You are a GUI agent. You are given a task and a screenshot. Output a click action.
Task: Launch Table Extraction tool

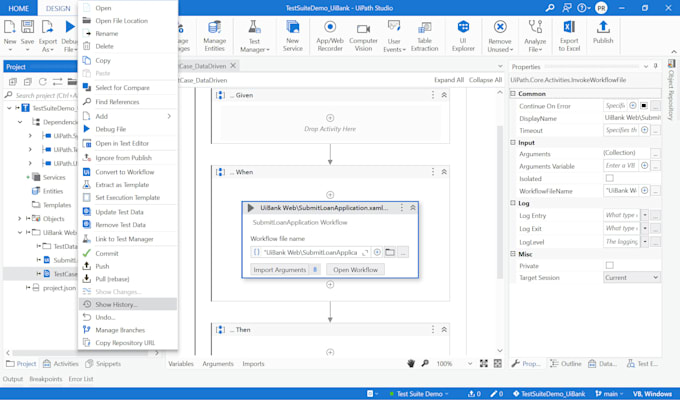(x=424, y=34)
